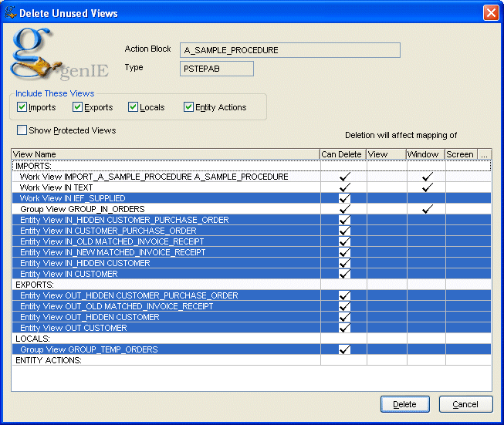504x425 pixels.
Task: Click the column header overflow '...' button
Action: [x=484, y=154]
